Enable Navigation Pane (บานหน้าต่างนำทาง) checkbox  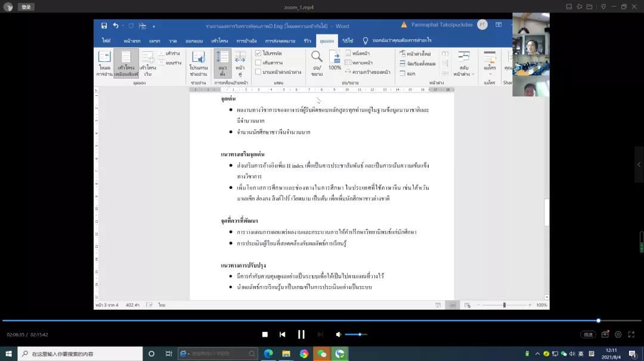[258, 72]
